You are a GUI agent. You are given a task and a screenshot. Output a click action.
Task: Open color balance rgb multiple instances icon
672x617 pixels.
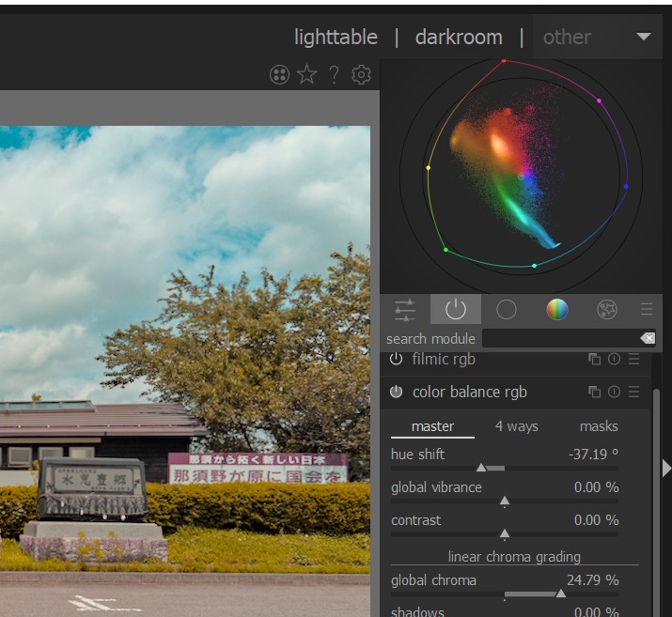[594, 392]
